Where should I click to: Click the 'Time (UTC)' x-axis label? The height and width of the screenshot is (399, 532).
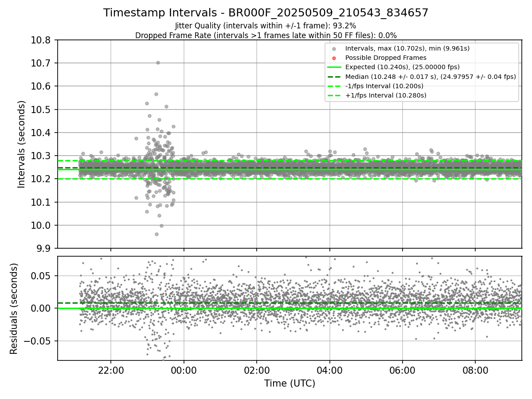(289, 383)
